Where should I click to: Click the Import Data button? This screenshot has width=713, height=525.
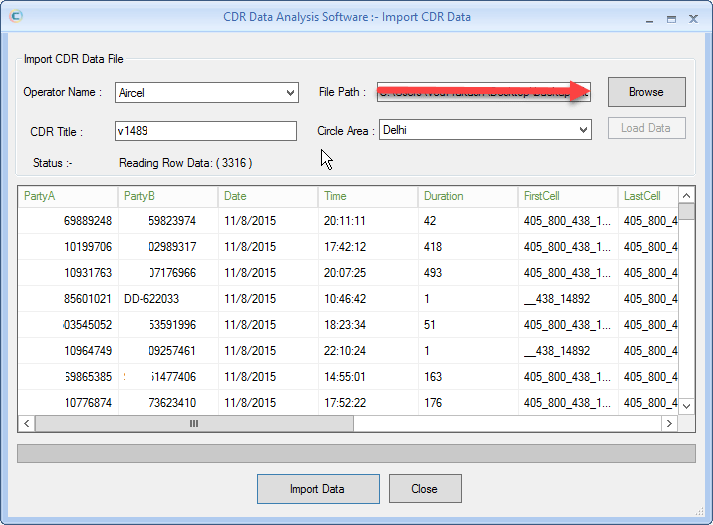[x=318, y=489]
